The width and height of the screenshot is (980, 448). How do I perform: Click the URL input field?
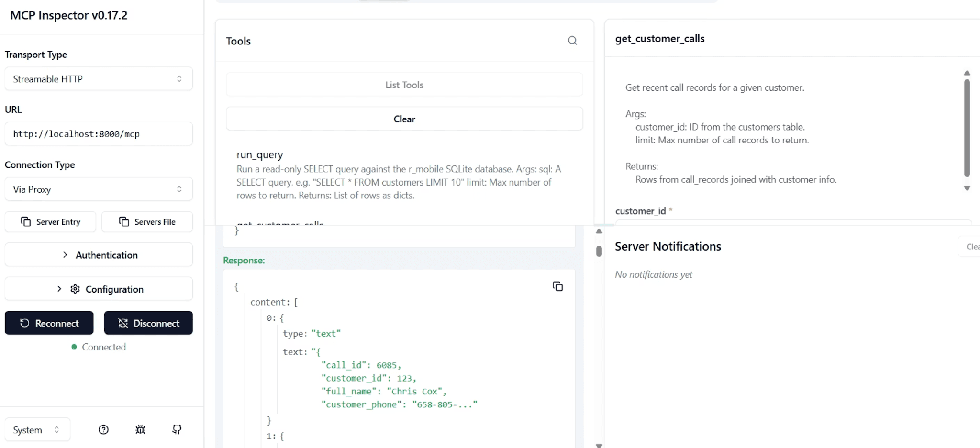(x=99, y=134)
